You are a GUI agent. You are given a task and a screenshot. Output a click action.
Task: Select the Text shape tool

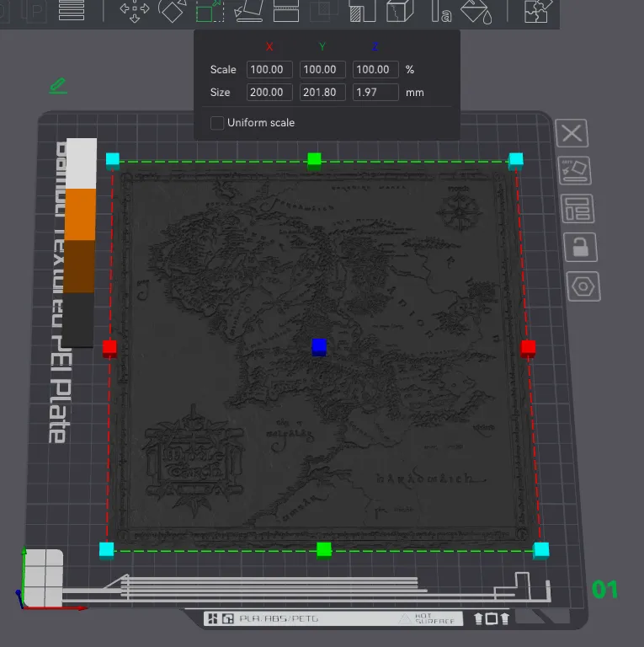tap(441, 11)
